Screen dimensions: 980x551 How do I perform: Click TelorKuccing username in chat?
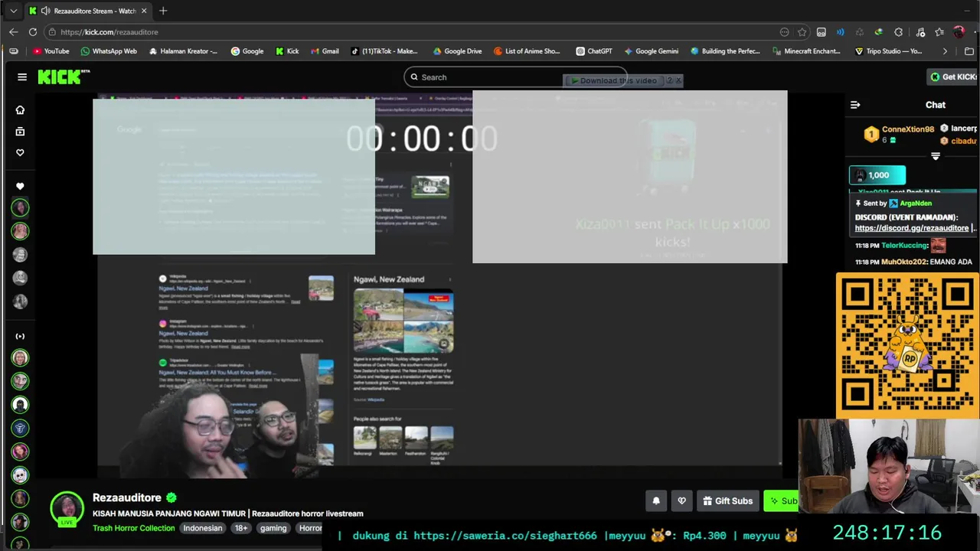coord(904,246)
